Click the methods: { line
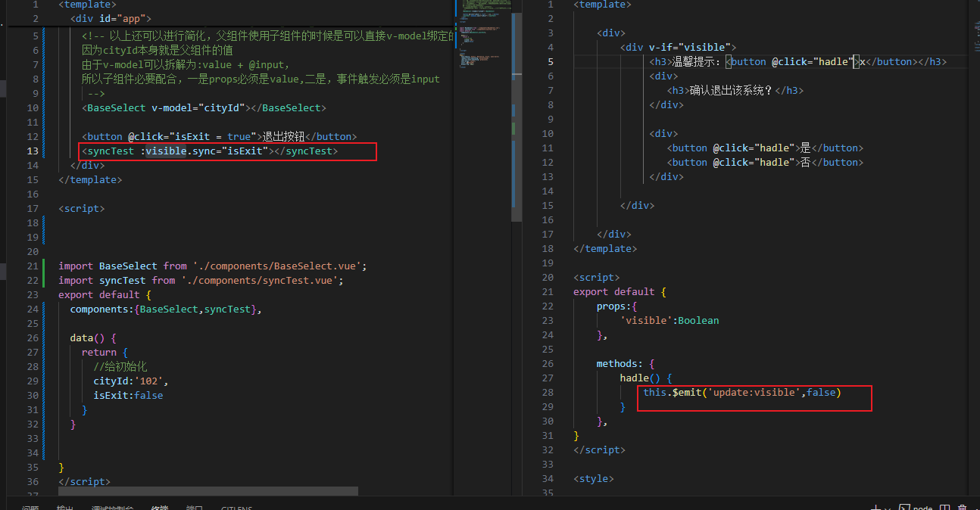 pos(626,364)
